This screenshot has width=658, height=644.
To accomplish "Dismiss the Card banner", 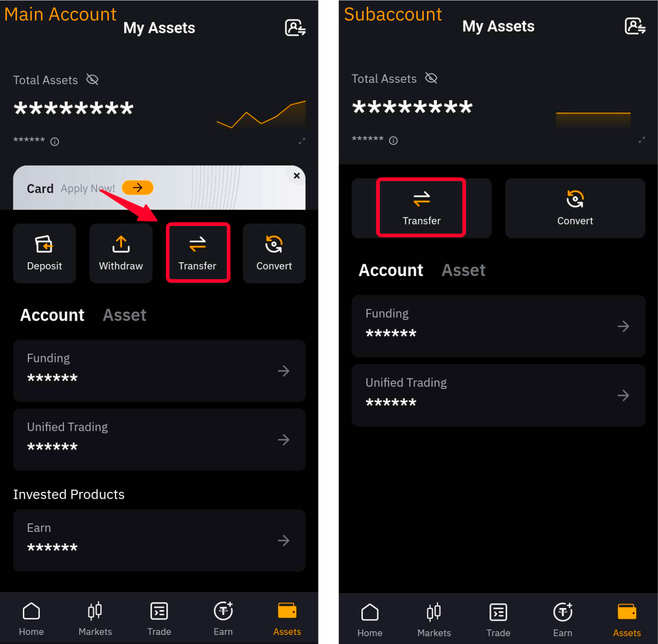I will click(297, 176).
